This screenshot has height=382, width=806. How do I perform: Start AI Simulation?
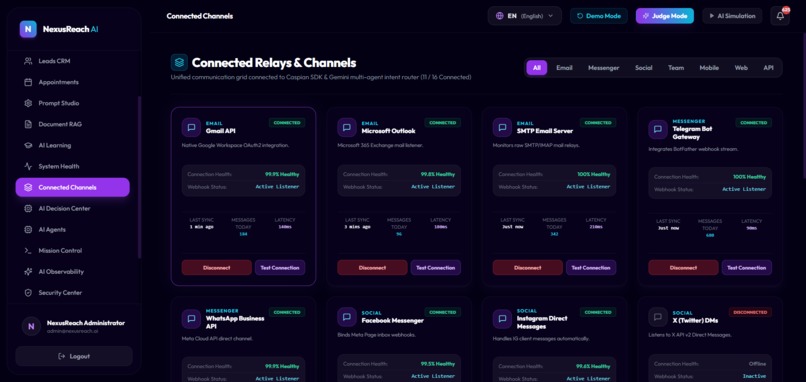[732, 16]
